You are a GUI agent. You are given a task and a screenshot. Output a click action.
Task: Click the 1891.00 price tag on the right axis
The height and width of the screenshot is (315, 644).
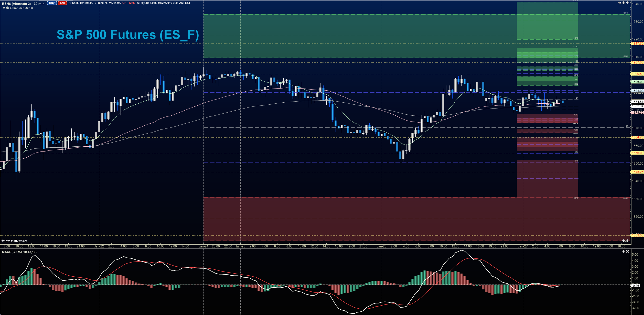pyautogui.click(x=637, y=91)
